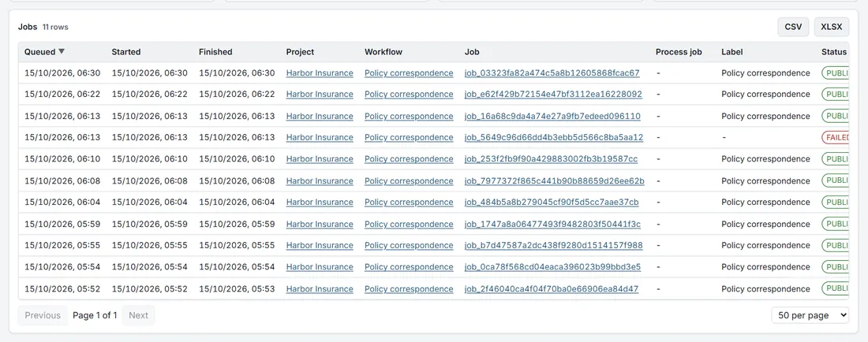The image size is (868, 342).
Task: Open Policy correspondence workflow in 06:04 row
Action: click(409, 203)
